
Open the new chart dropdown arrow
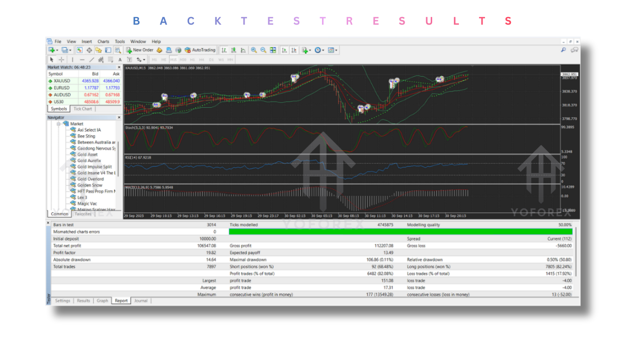[57, 50]
